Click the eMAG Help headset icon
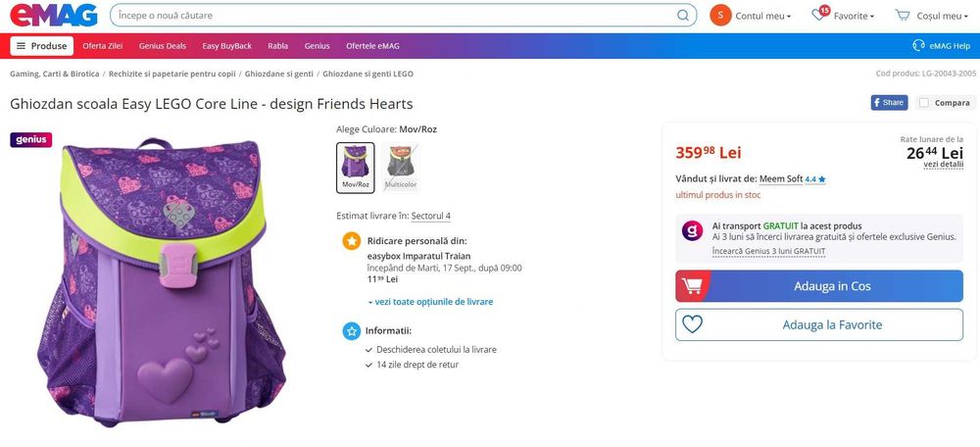980x447 pixels. tap(918, 46)
